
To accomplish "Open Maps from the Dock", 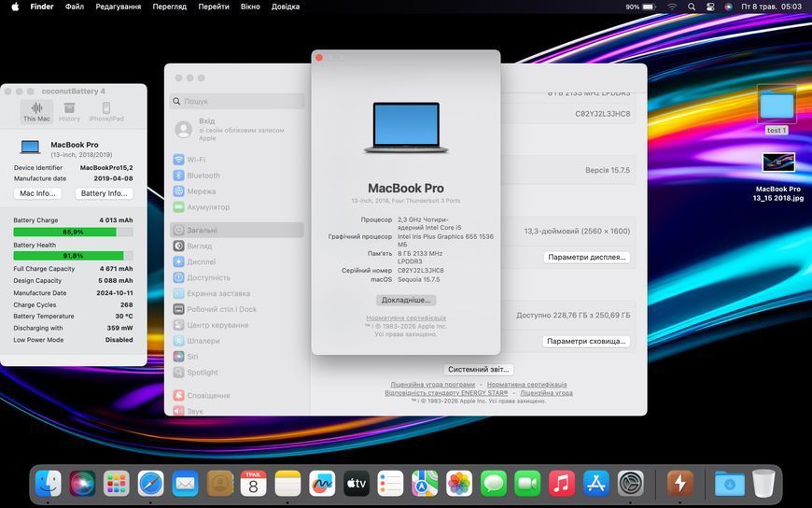I will 425,484.
